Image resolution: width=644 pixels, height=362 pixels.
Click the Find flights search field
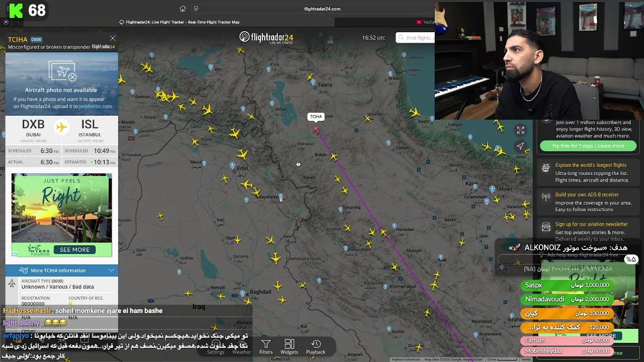(x=416, y=38)
